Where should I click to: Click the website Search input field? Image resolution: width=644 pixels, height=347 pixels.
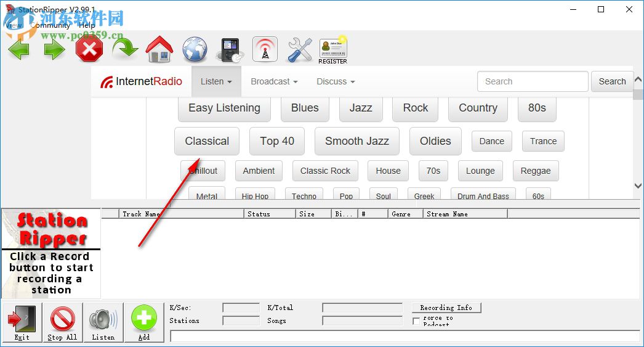(x=533, y=81)
